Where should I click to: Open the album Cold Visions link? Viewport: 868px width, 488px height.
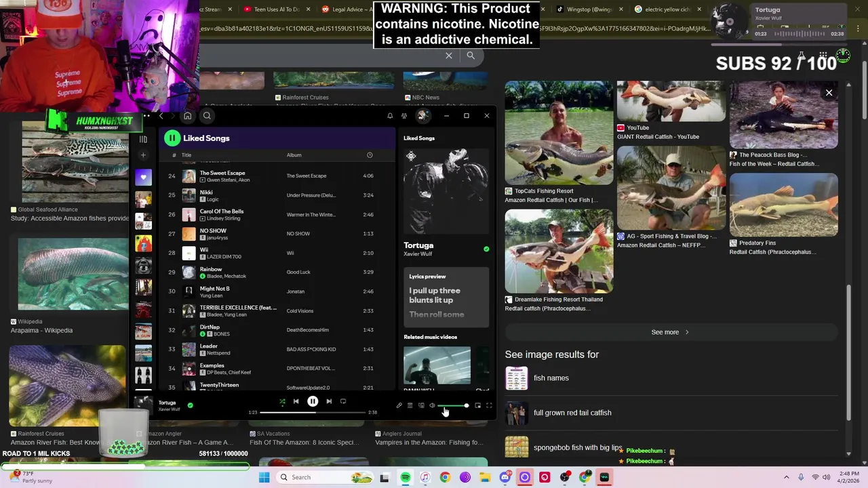300,311
